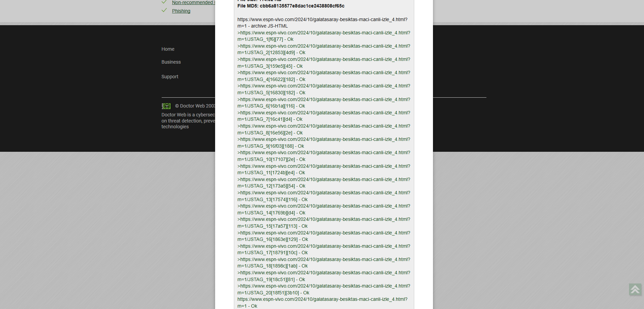This screenshot has width=644, height=309.
Task: Click the Doctor Web spider logo icon
Action: (166, 106)
